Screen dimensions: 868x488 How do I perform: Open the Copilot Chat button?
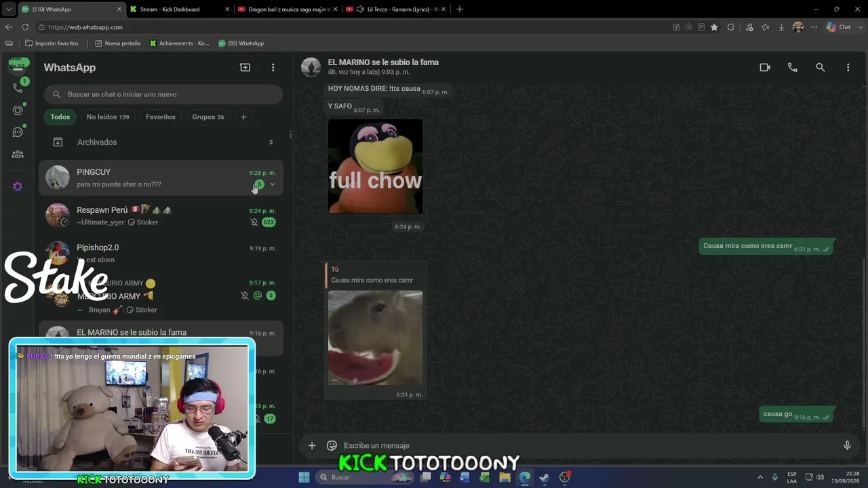840,27
